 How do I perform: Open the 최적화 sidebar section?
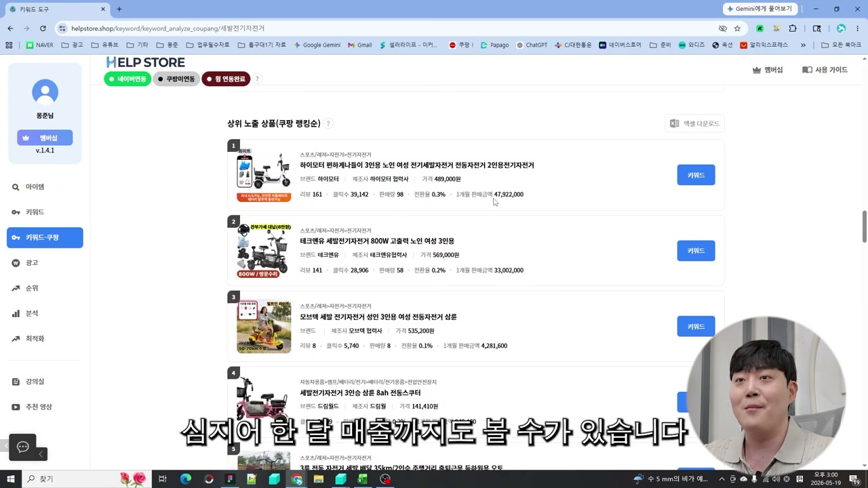pos(45,338)
